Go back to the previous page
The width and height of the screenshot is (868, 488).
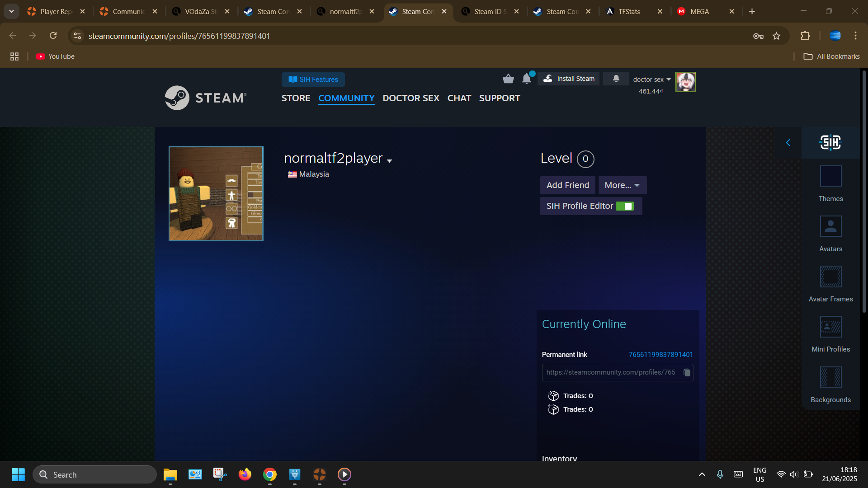point(13,36)
